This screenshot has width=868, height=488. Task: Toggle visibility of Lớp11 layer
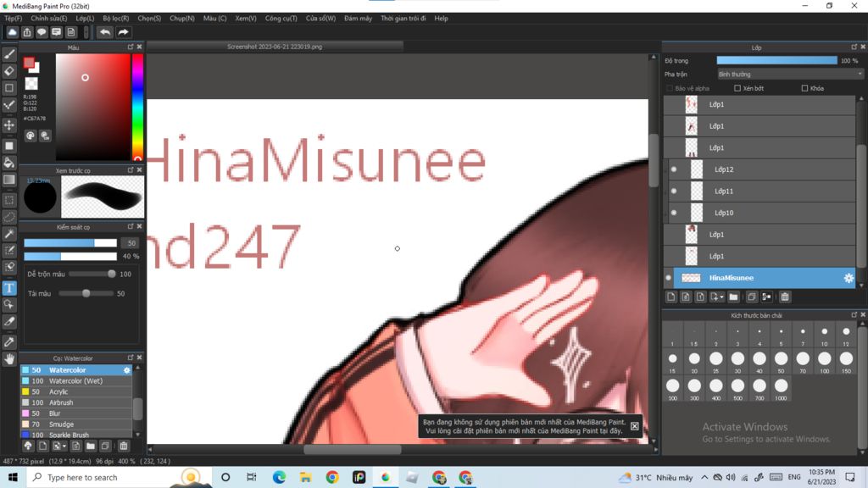click(x=674, y=191)
